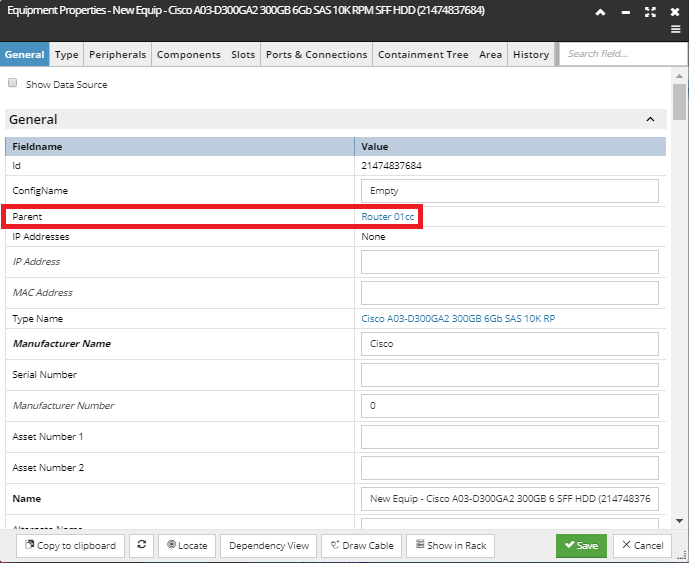Click the Draw Cable button
Viewport: 690px width, 563px height.
point(361,545)
